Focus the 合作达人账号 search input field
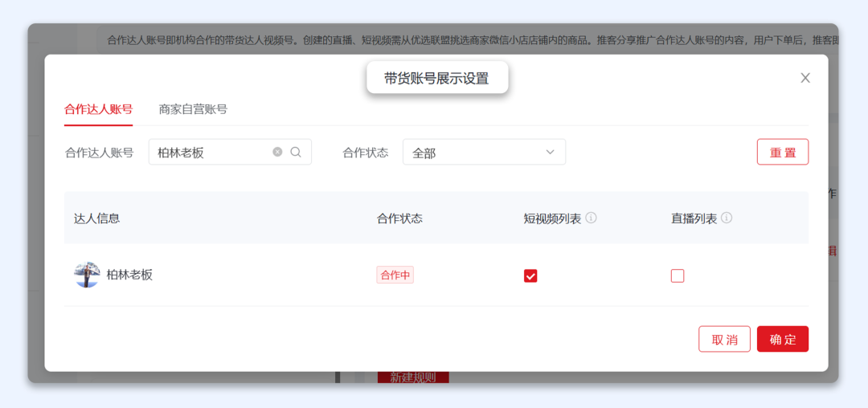The width and height of the screenshot is (868, 408). click(x=209, y=152)
